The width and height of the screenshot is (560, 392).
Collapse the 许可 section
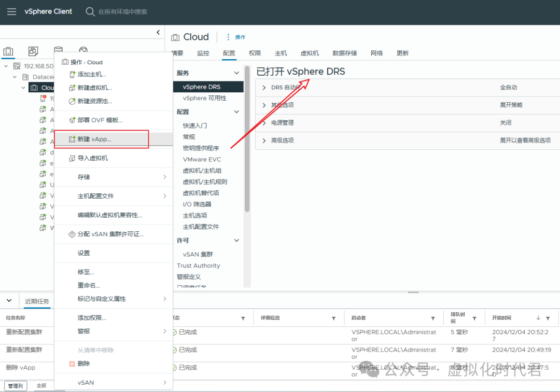[x=236, y=240]
